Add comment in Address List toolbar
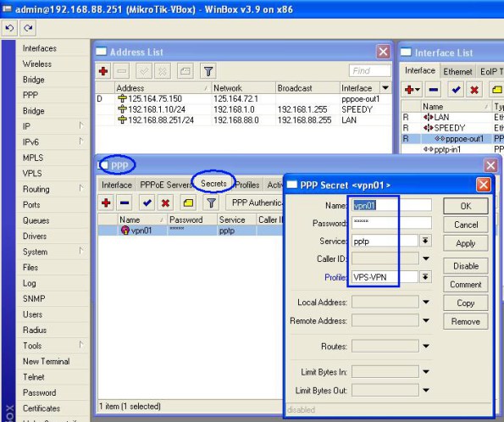This screenshot has height=422, width=504. [x=186, y=71]
